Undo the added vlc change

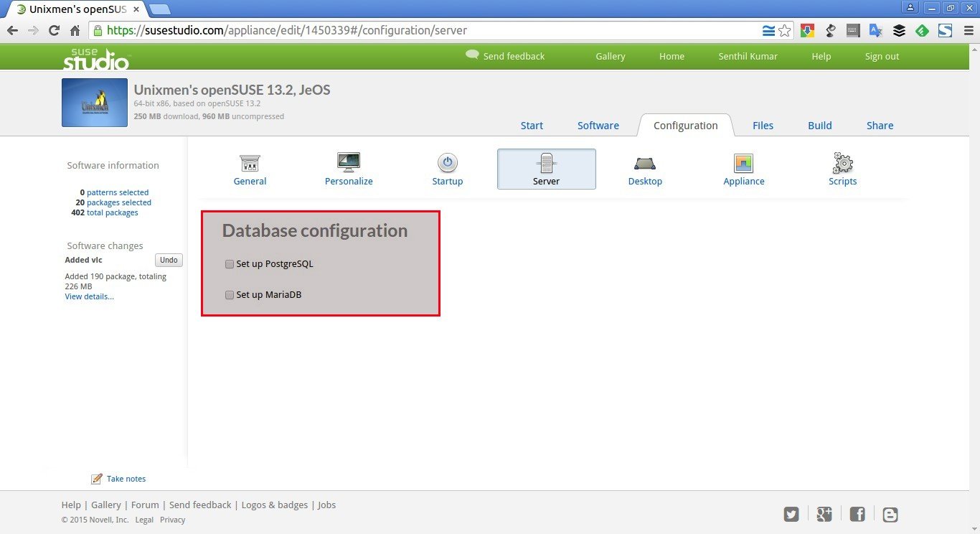click(169, 260)
